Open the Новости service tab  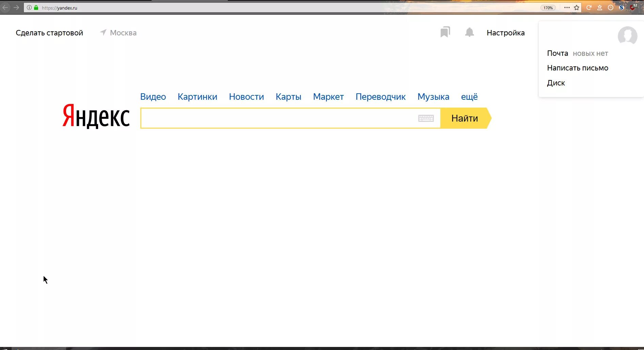point(247,97)
